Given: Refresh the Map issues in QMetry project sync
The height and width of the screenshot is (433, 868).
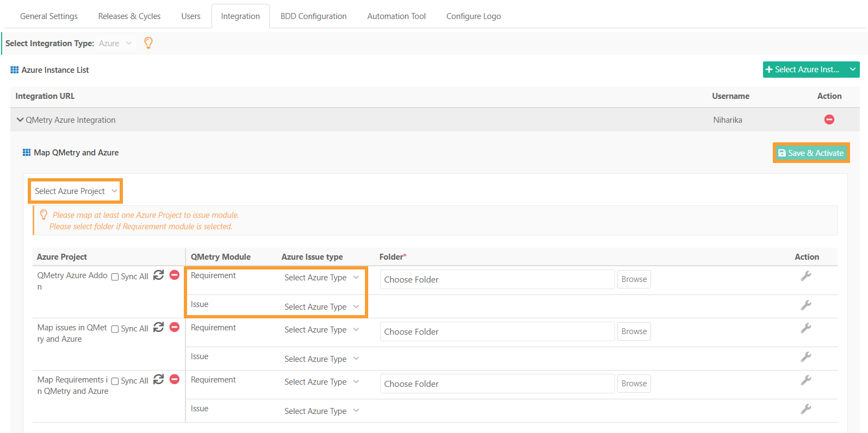Looking at the screenshot, I should click(x=158, y=327).
